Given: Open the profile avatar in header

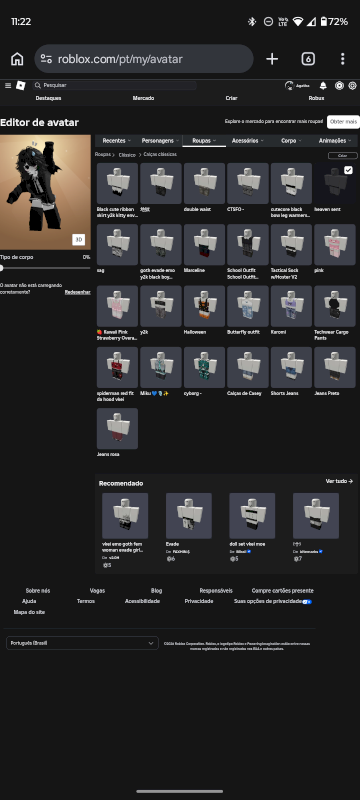Looking at the screenshot, I should click(x=290, y=86).
